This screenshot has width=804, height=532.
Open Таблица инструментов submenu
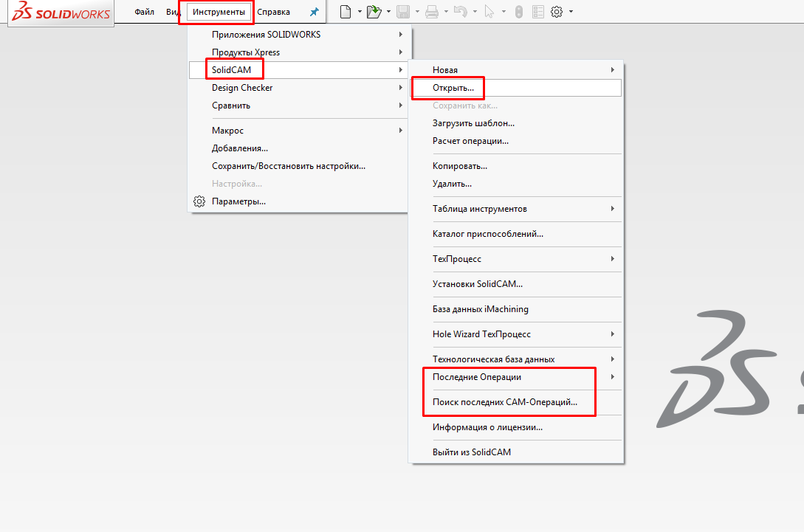click(516, 209)
